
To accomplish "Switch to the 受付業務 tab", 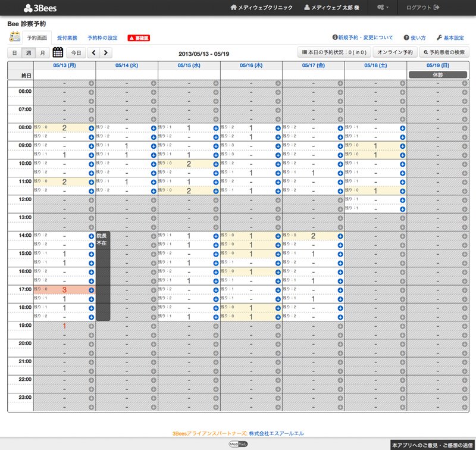I will pyautogui.click(x=67, y=37).
